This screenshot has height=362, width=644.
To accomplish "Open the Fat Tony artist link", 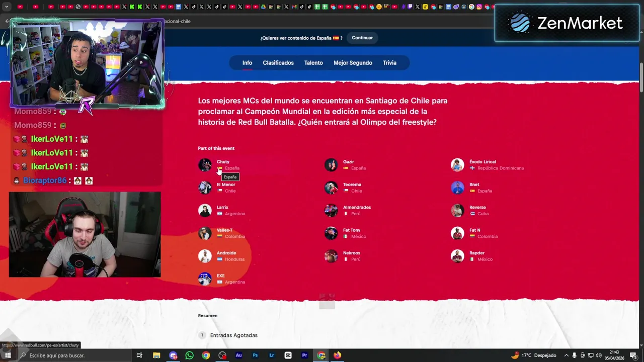I will [352, 230].
